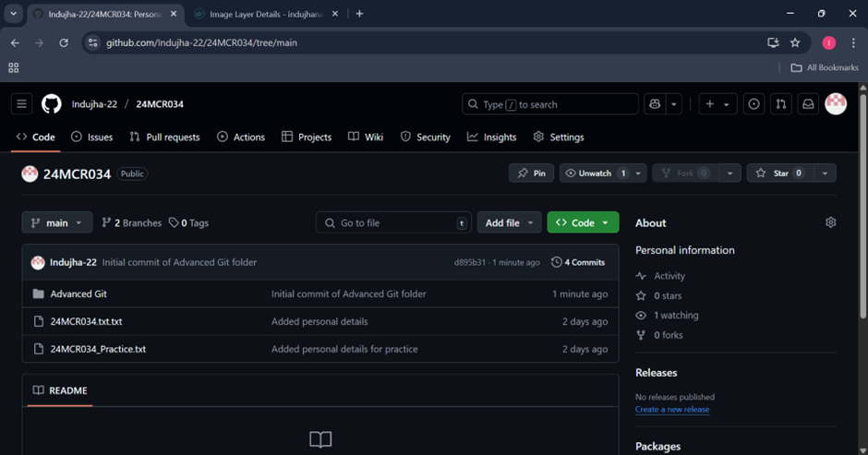Expand the Fork options arrow
868x455 pixels.
pyautogui.click(x=729, y=174)
